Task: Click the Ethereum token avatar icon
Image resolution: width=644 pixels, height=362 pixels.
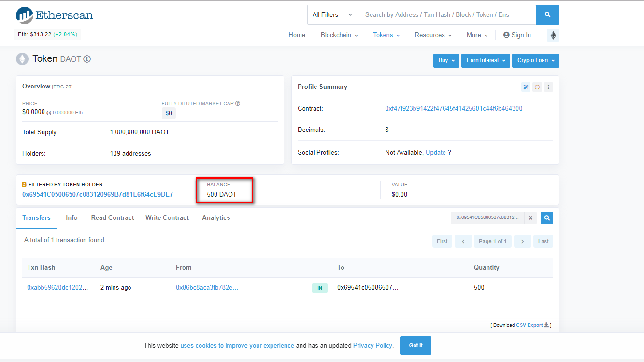Action: coord(22,59)
